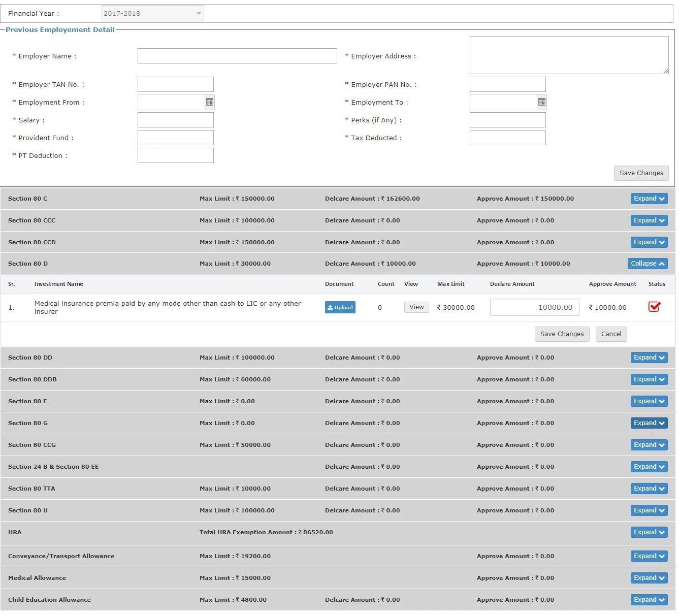Focus the Employer PAN No. field

[507, 84]
